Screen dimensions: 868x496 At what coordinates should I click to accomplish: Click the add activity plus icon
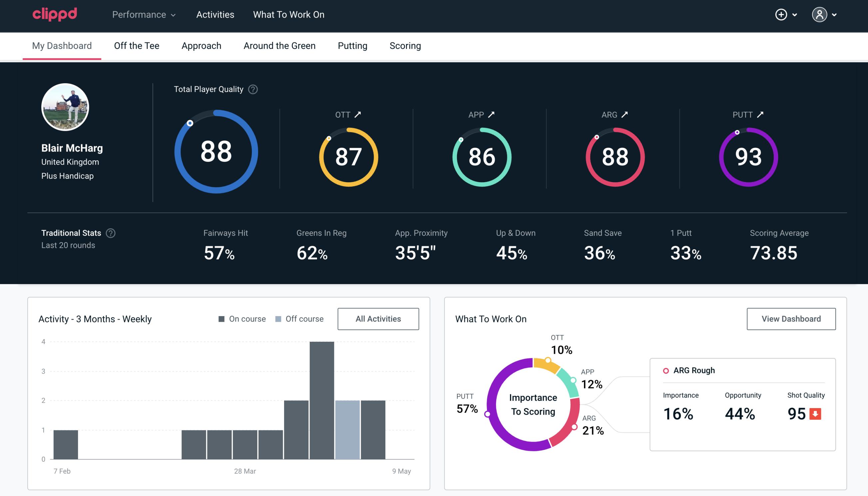coord(782,15)
